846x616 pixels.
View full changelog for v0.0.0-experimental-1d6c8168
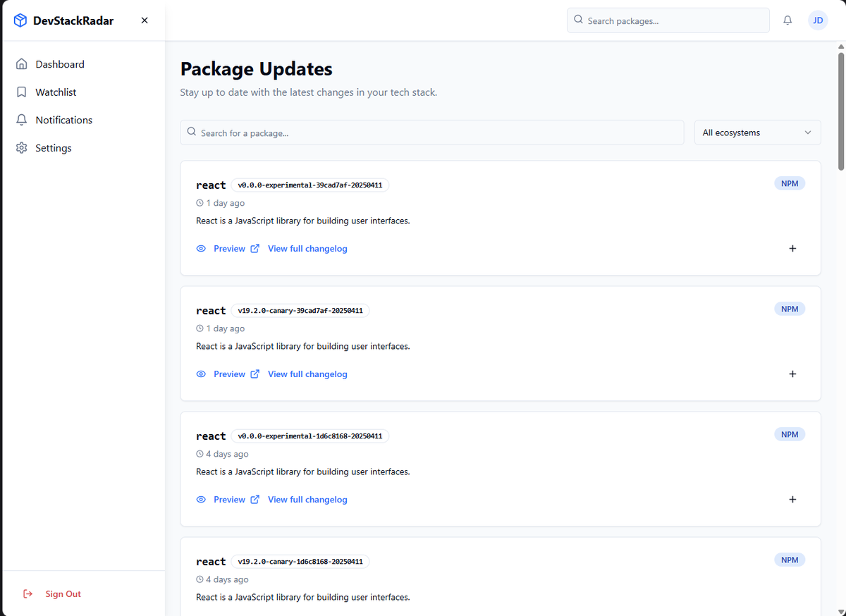[307, 500]
